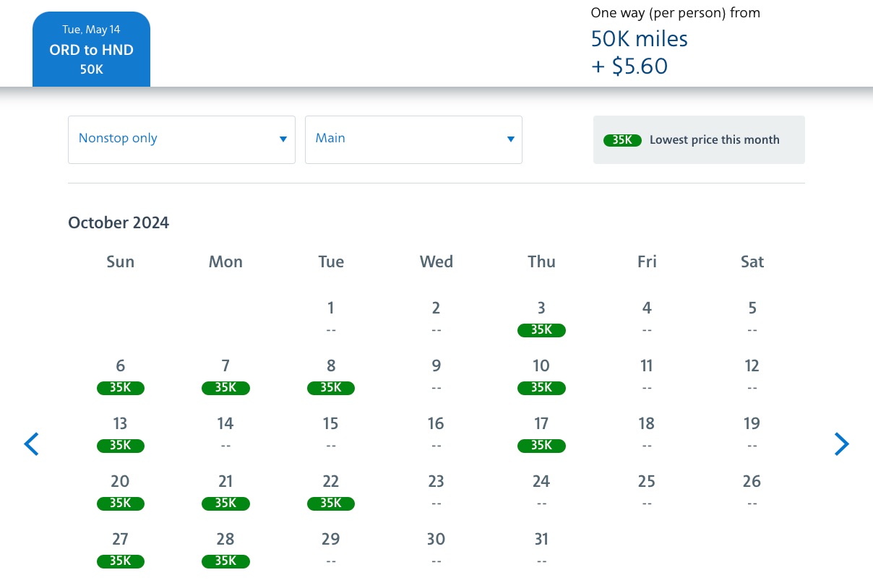Click Thursday October 10 35K badge
The width and height of the screenshot is (873, 588).
point(541,388)
